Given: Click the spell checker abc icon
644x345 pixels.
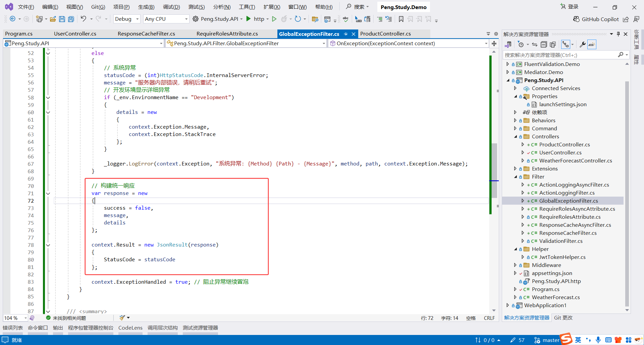Looking at the screenshot, I should pos(346,19).
